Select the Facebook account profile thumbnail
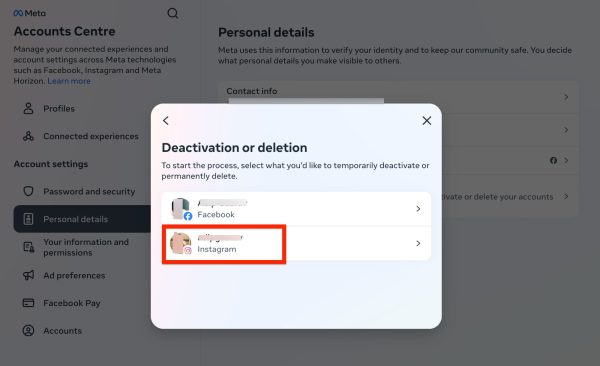Viewport: 600px width, 366px height. pos(181,209)
